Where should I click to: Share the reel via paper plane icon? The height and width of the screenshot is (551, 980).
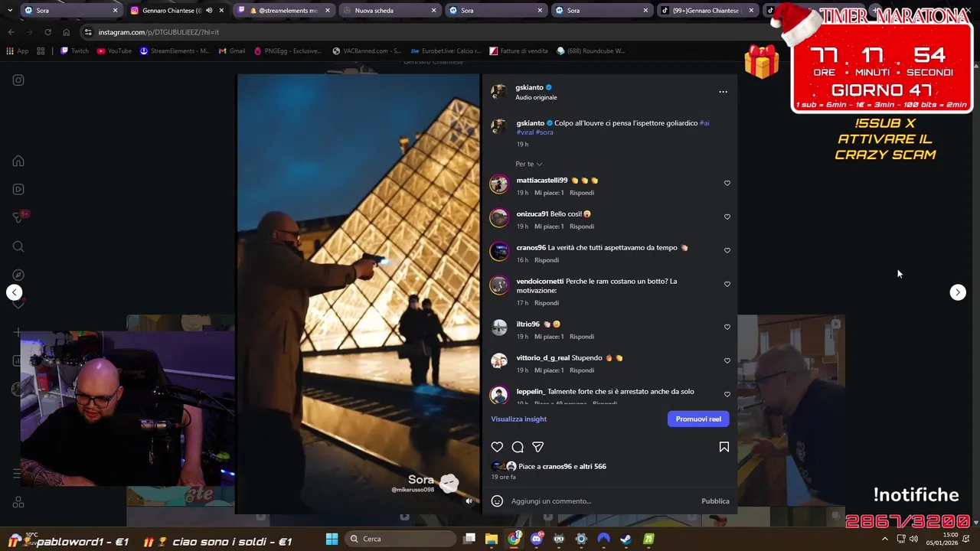coord(538,447)
